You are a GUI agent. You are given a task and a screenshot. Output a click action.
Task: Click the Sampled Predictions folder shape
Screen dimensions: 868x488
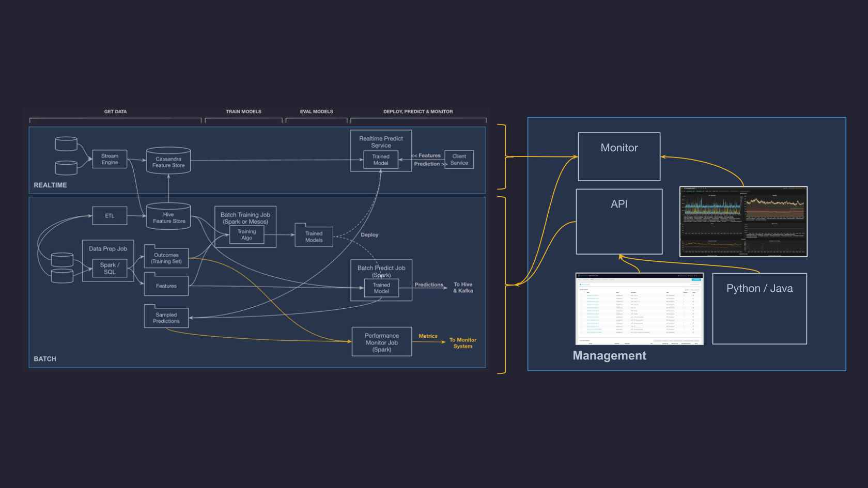(166, 317)
